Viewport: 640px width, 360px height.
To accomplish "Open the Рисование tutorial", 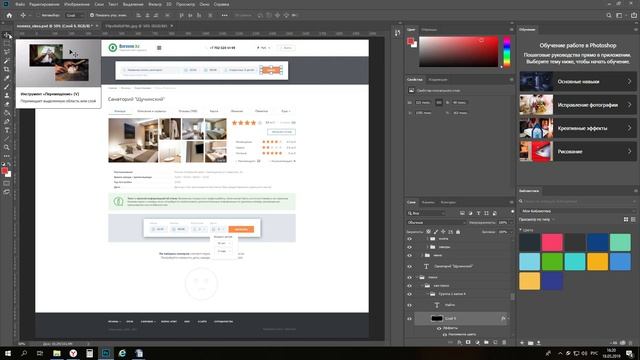I will point(578,151).
